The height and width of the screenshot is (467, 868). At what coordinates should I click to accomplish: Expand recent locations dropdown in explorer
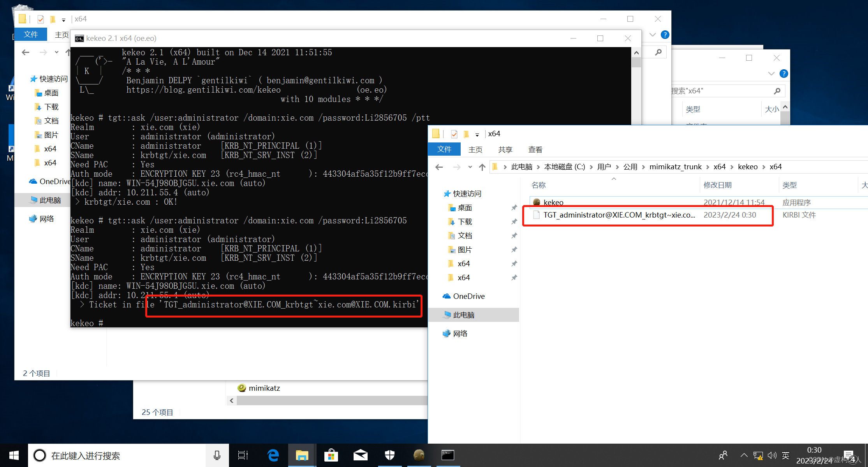[x=470, y=167]
